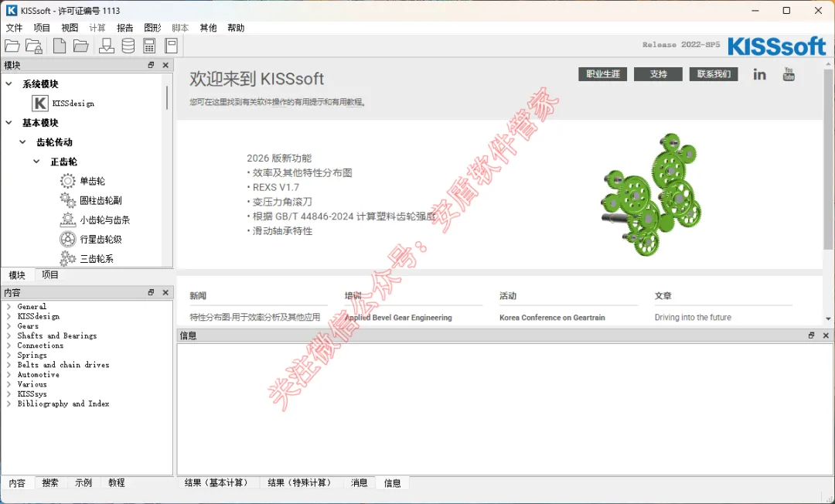Select the 行星齿轮级 planetary icon
The height and width of the screenshot is (504, 835).
pos(67,239)
